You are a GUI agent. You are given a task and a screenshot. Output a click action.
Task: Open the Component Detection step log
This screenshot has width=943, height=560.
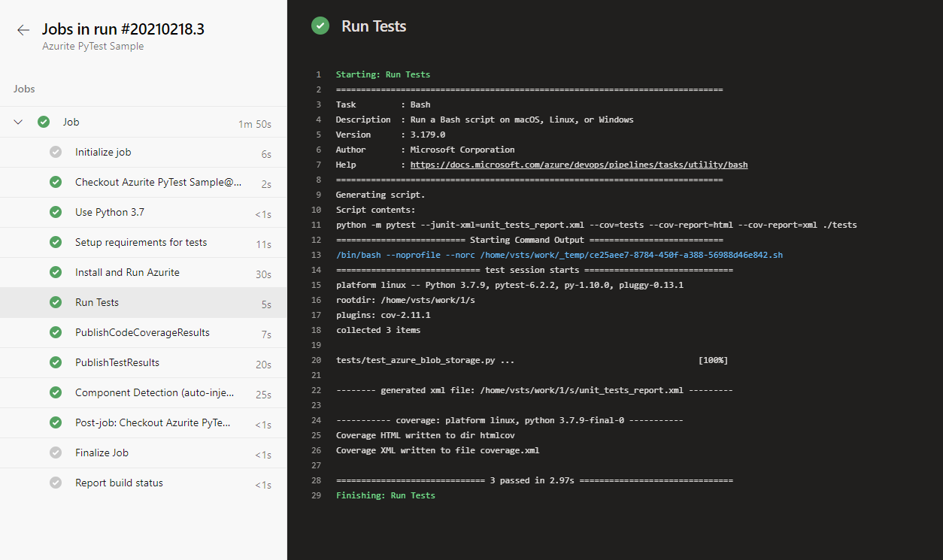(154, 392)
